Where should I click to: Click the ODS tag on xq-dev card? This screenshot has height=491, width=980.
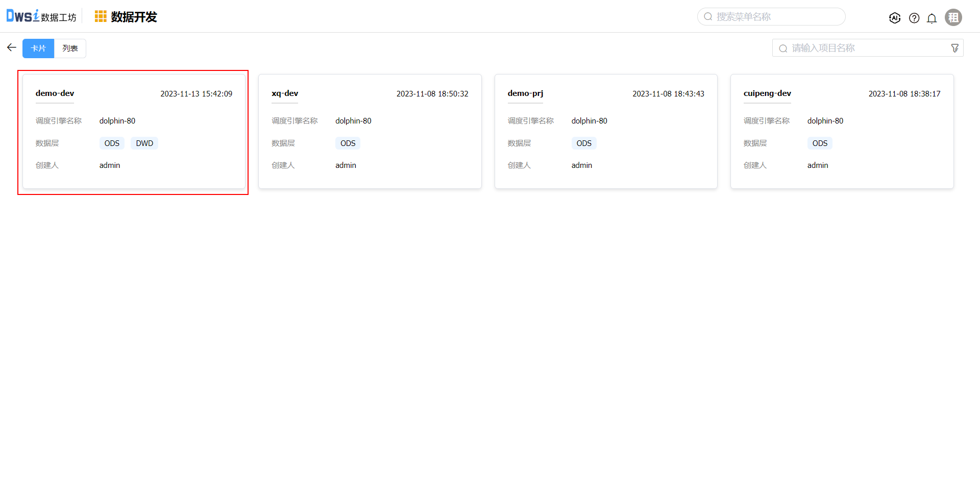(x=348, y=143)
